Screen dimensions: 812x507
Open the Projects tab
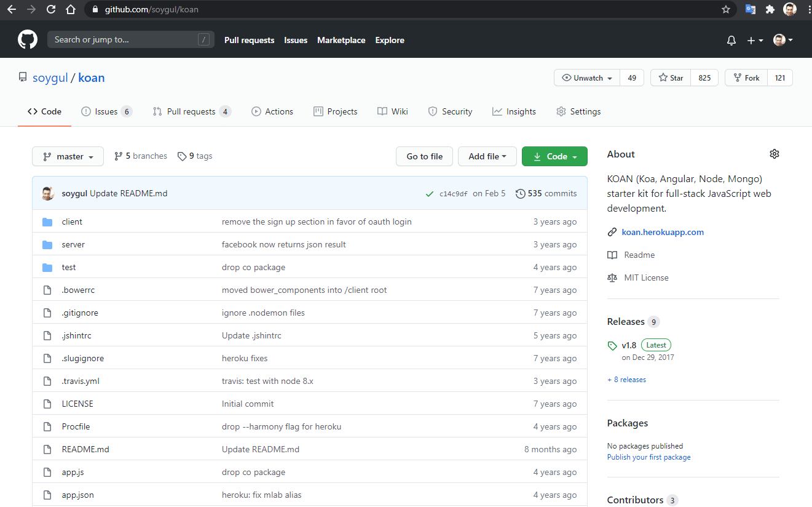pos(336,111)
